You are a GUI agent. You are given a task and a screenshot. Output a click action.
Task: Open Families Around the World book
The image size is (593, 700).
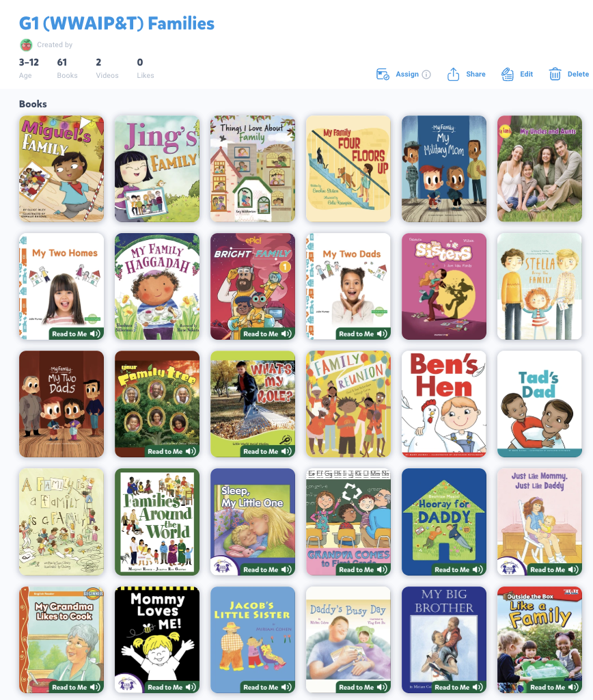click(x=157, y=522)
